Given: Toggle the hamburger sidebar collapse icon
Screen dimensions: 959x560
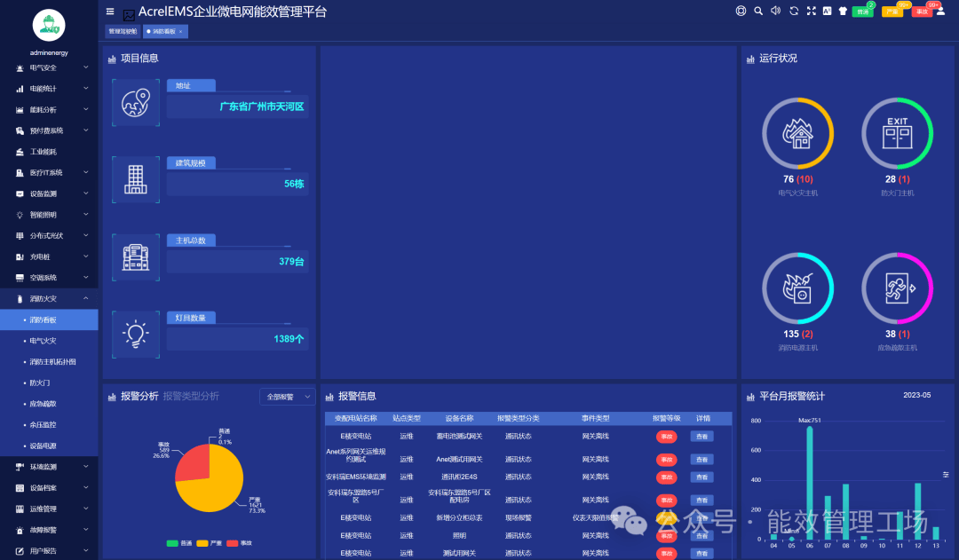Looking at the screenshot, I should pos(110,11).
